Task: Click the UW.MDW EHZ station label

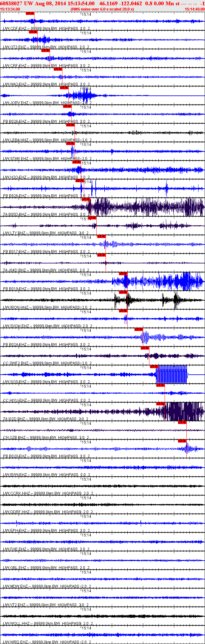Action: [16, 586]
